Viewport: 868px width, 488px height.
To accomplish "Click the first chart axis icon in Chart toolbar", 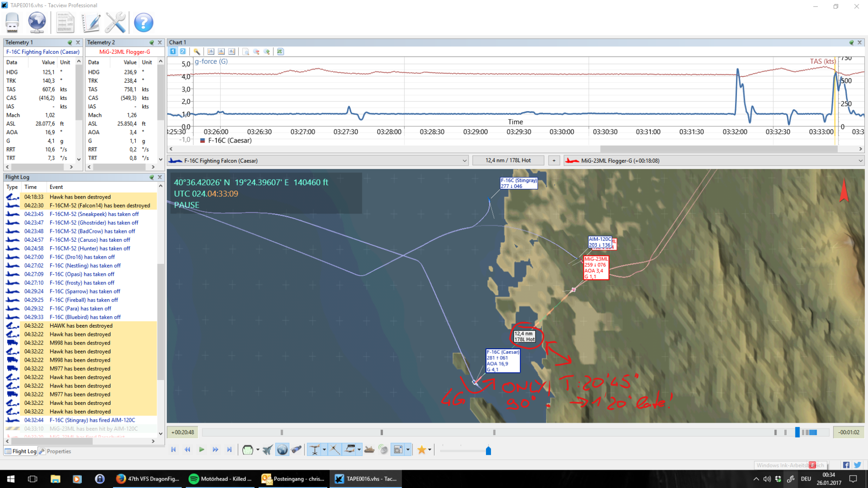I will 211,51.
